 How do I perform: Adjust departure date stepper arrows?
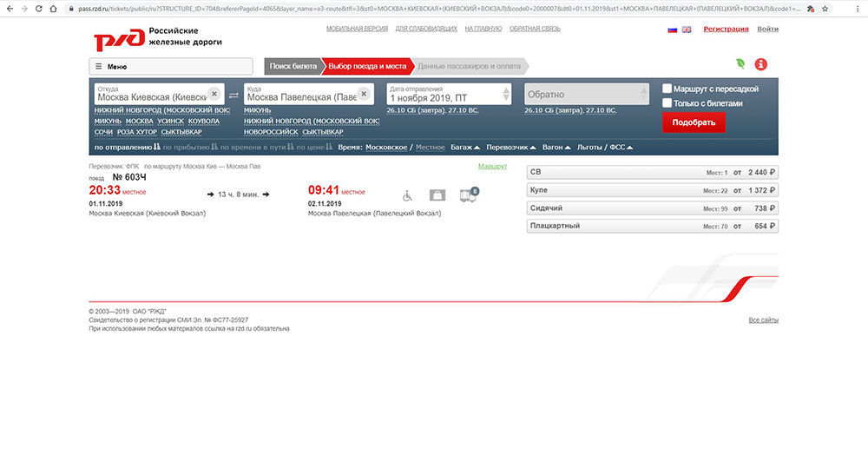[x=506, y=94]
